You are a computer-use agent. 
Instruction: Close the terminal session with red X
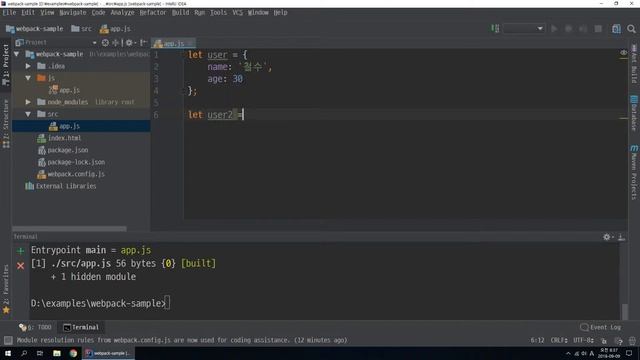click(x=20, y=266)
